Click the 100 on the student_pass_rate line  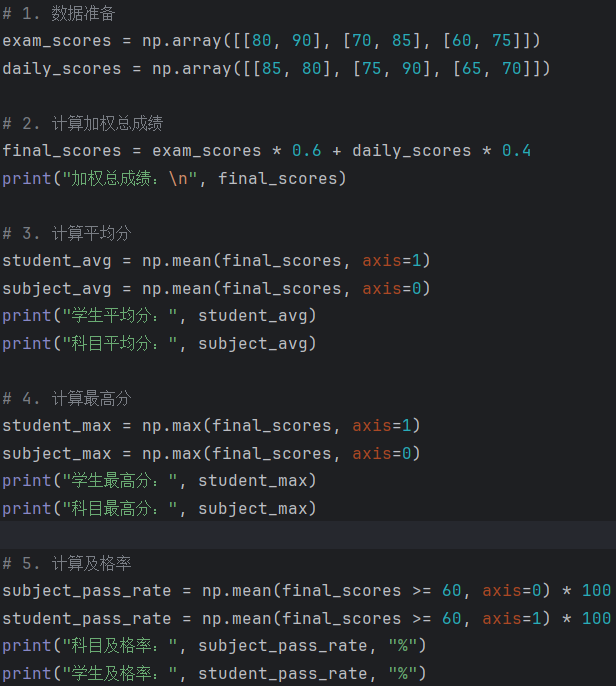(x=596, y=619)
